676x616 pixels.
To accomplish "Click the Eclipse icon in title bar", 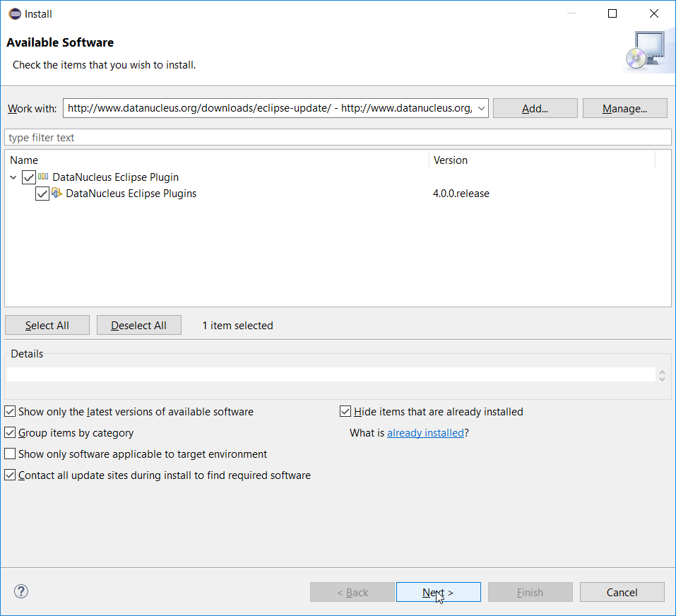I will tap(14, 13).
